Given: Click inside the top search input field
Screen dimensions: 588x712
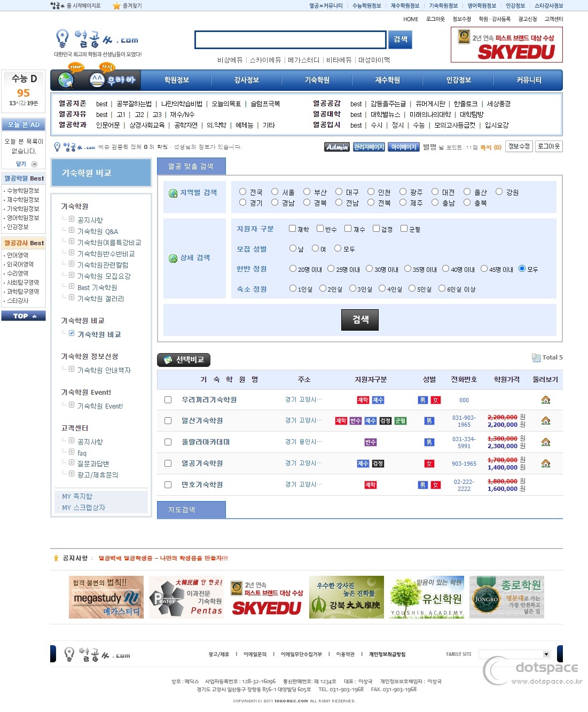Looking at the screenshot, I should click(x=290, y=39).
